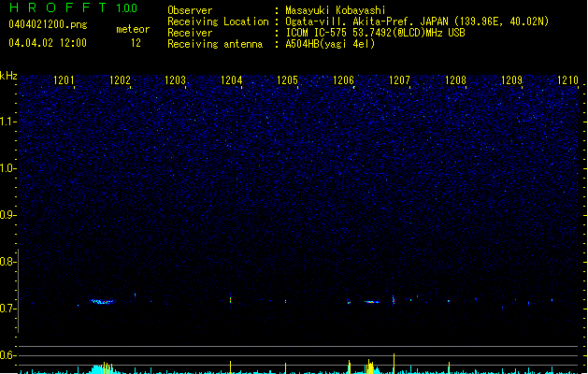Click the 1.1 kHz axis label
The width and height of the screenshot is (588, 374).
pos(7,122)
